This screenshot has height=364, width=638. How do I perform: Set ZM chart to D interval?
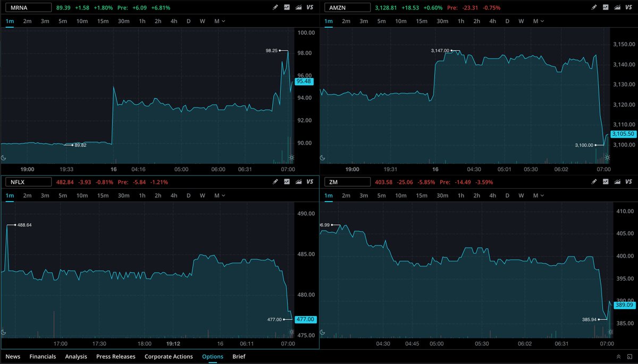[x=507, y=196]
